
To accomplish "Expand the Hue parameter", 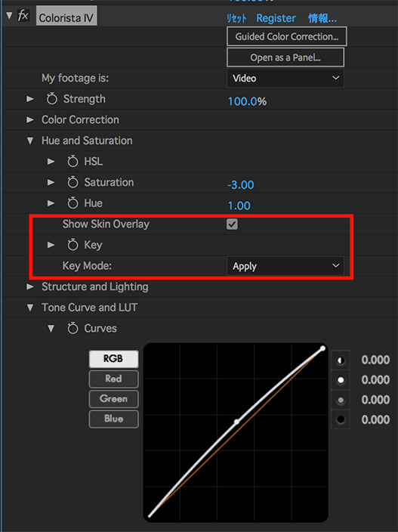I will pyautogui.click(x=51, y=203).
